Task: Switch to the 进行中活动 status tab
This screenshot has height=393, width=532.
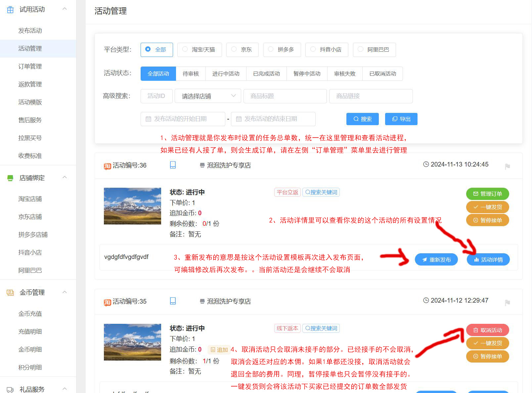Action: point(226,74)
